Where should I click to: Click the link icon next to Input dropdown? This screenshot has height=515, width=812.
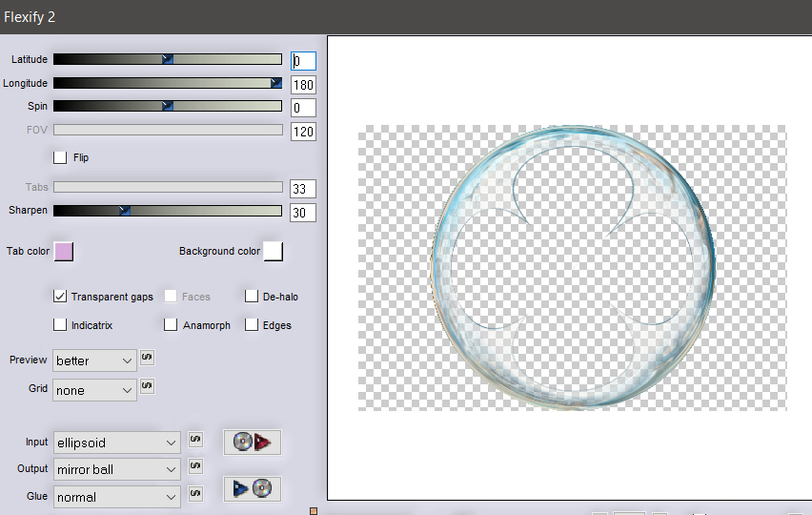[x=195, y=439]
